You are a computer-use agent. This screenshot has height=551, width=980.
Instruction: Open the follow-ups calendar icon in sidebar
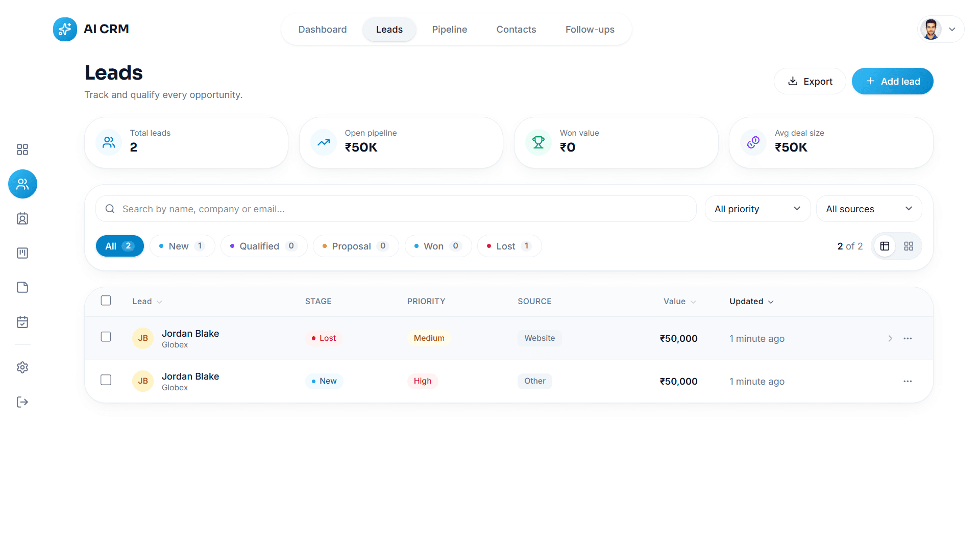coord(22,322)
